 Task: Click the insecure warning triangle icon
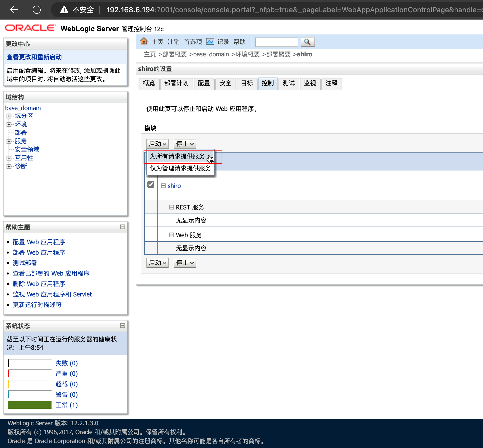64,10
